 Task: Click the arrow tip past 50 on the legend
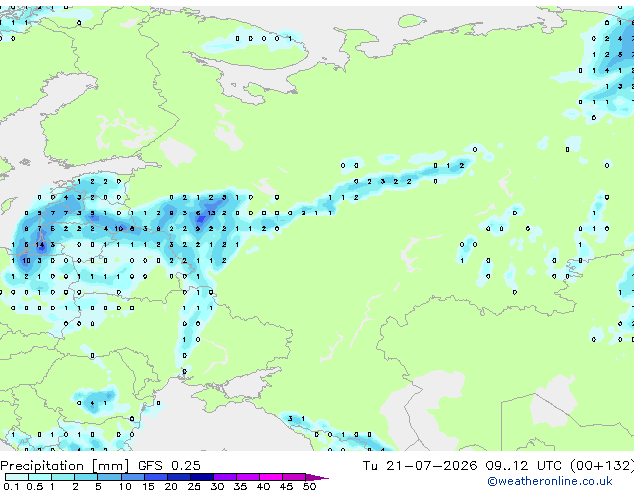(317, 477)
